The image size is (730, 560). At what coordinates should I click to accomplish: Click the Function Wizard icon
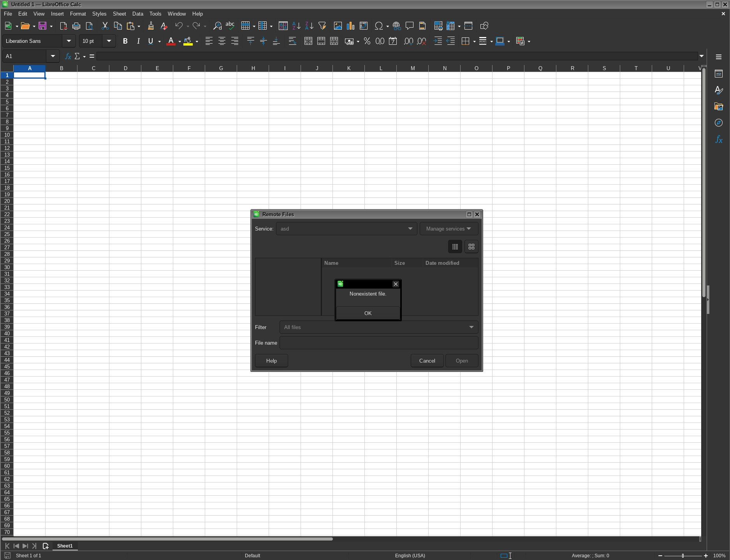coord(68,56)
